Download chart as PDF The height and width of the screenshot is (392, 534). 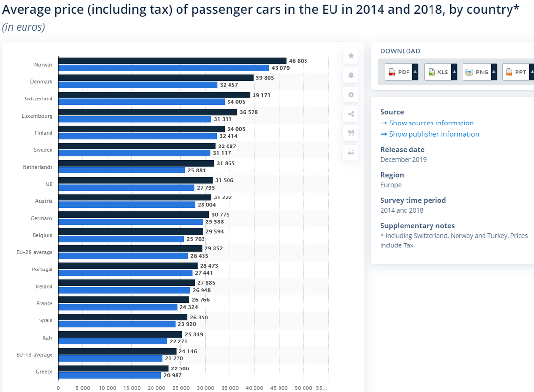(x=399, y=72)
